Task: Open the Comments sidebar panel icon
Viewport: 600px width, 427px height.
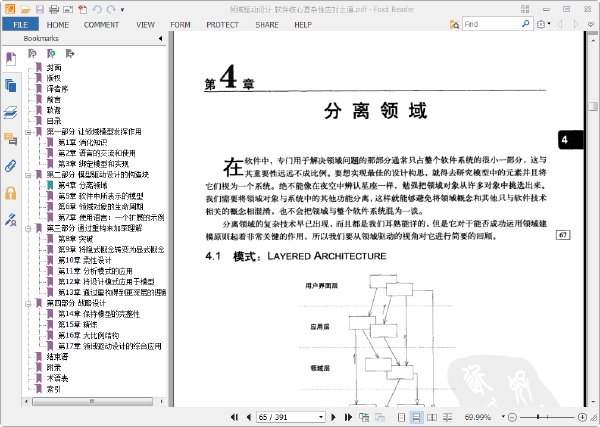Action: 11,139
